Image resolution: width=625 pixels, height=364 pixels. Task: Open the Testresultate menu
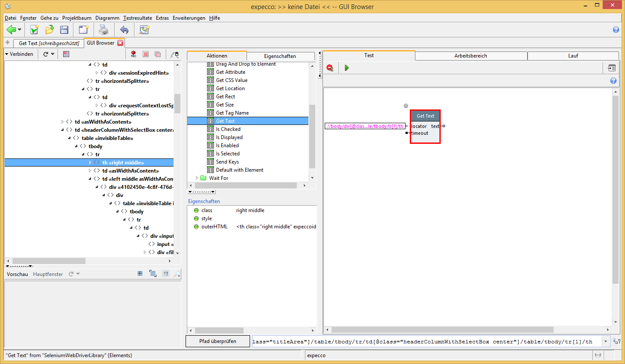tap(137, 18)
